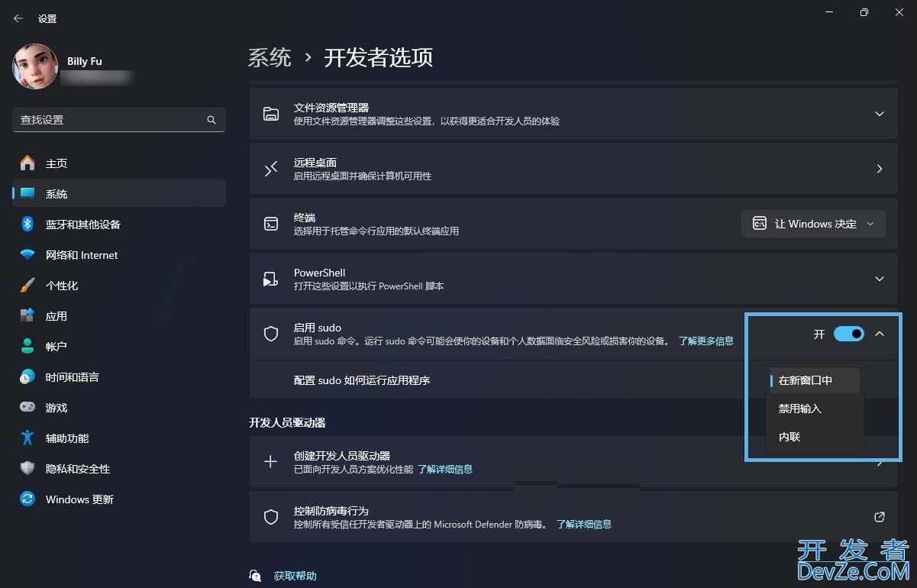917x588 pixels.
Task: Click the 系统 monitor icon
Action: [x=27, y=193]
